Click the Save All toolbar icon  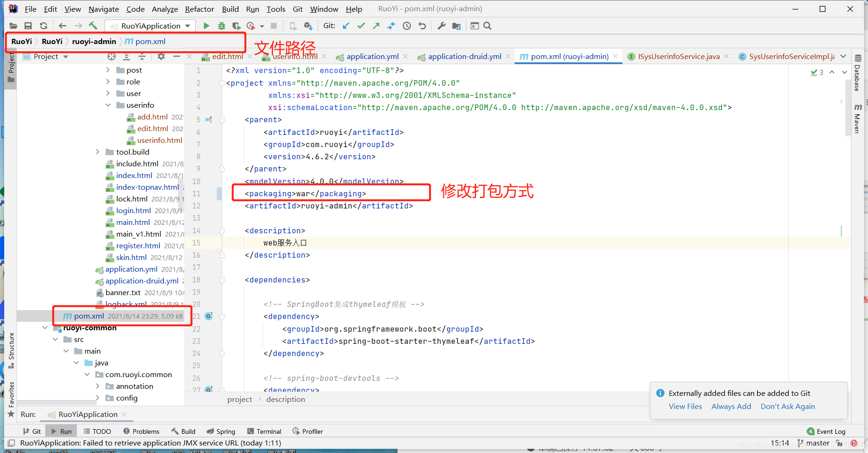click(x=28, y=26)
